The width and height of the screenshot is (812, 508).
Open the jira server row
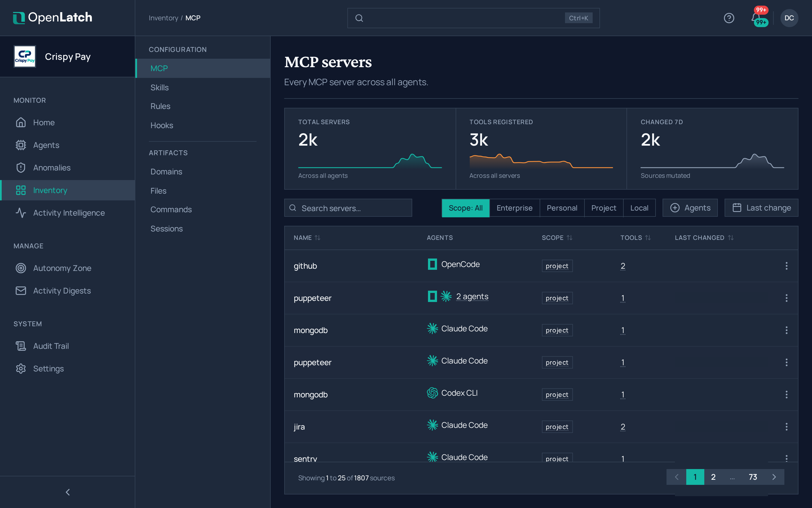(541, 427)
